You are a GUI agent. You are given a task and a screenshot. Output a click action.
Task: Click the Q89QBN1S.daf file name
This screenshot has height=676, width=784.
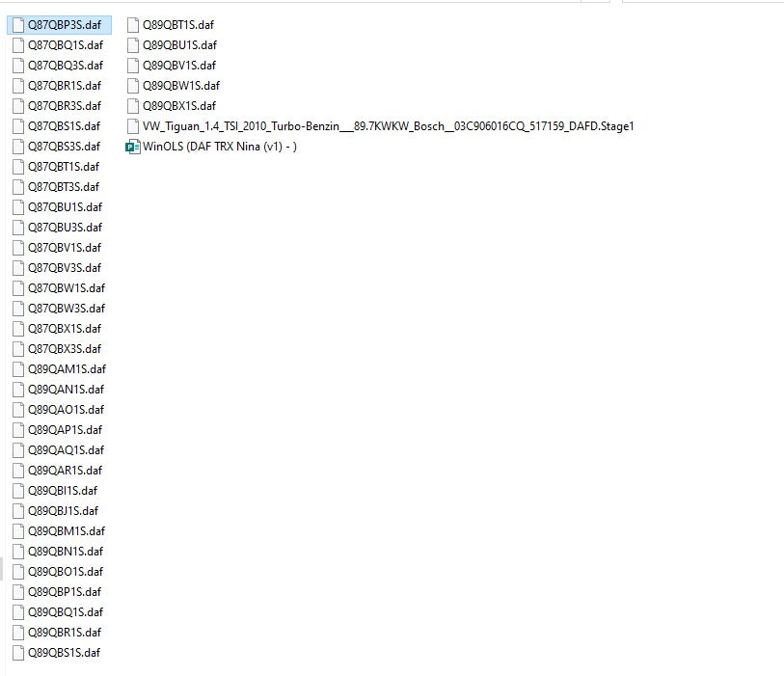pos(66,552)
